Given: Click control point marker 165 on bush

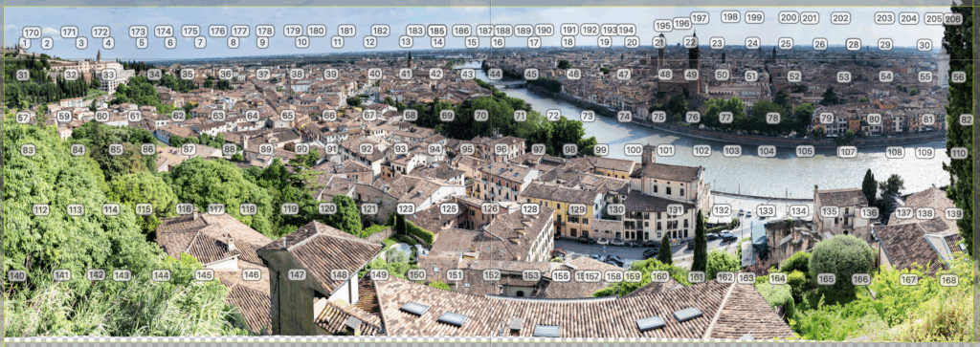Looking at the screenshot, I should 826,279.
